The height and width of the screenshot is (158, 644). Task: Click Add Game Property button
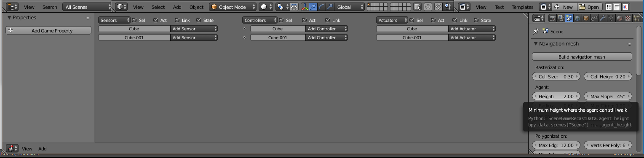coord(48,31)
